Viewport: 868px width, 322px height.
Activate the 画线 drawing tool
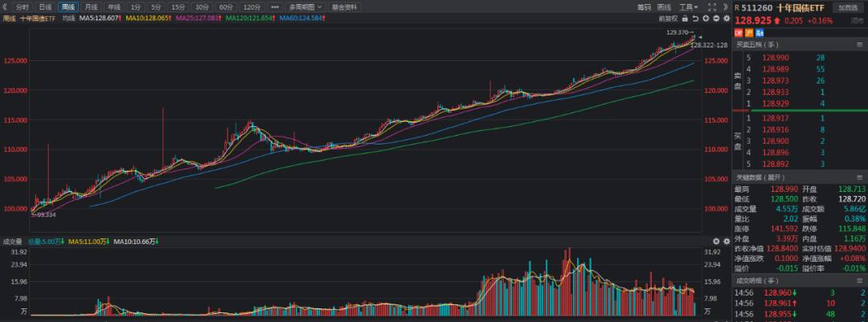tap(664, 7)
